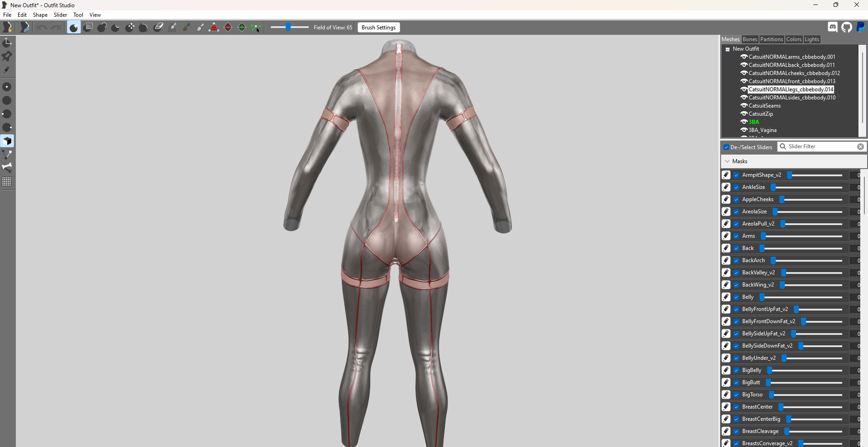The height and width of the screenshot is (447, 868).
Task: Select the Split Edge green diamond tool
Action: [242, 28]
